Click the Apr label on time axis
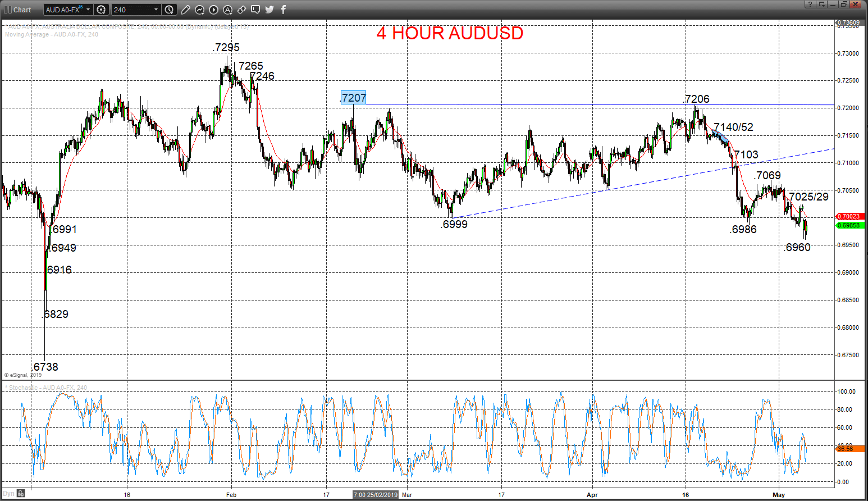868x501 pixels. pos(592,495)
